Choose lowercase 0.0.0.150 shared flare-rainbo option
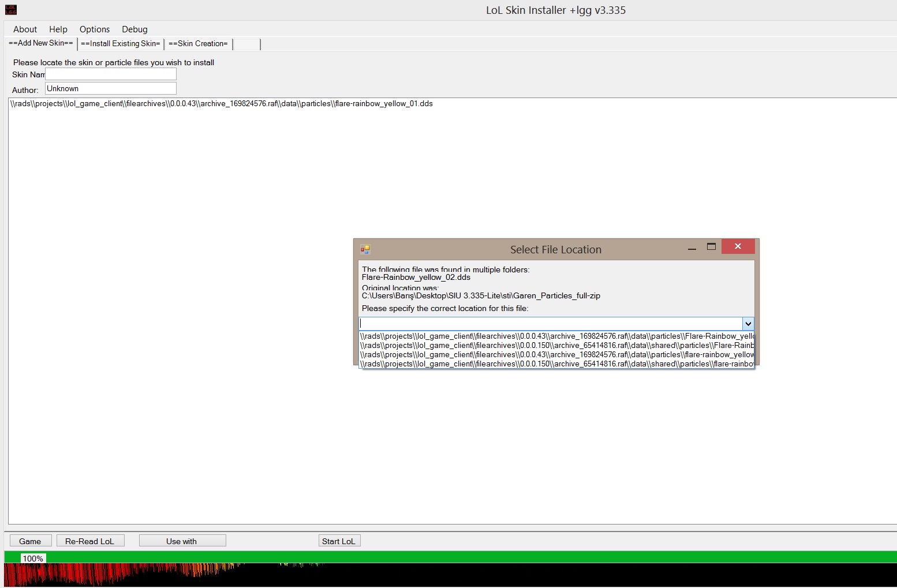The height and width of the screenshot is (588, 897). coord(557,364)
